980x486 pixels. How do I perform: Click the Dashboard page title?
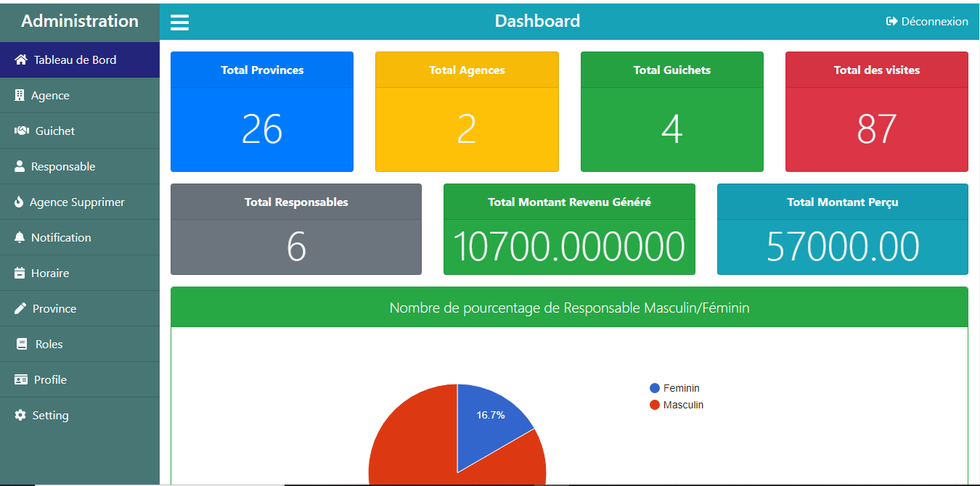tap(537, 21)
